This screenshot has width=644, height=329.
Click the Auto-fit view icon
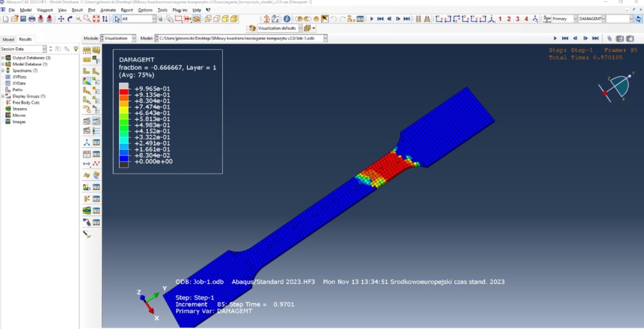click(x=96, y=19)
